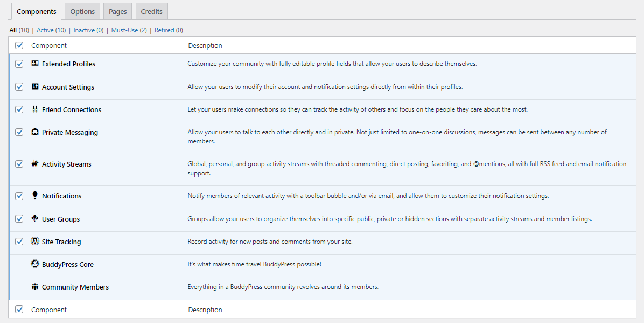
Task: Toggle the select-all checkbox in table footer
Action: [19, 310]
